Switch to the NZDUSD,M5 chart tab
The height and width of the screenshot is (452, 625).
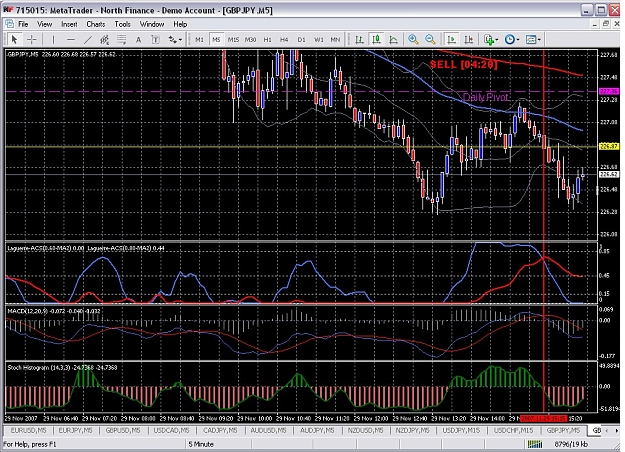[365, 430]
